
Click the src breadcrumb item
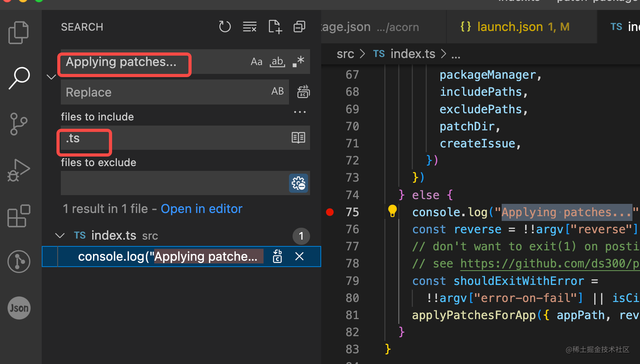click(x=345, y=54)
